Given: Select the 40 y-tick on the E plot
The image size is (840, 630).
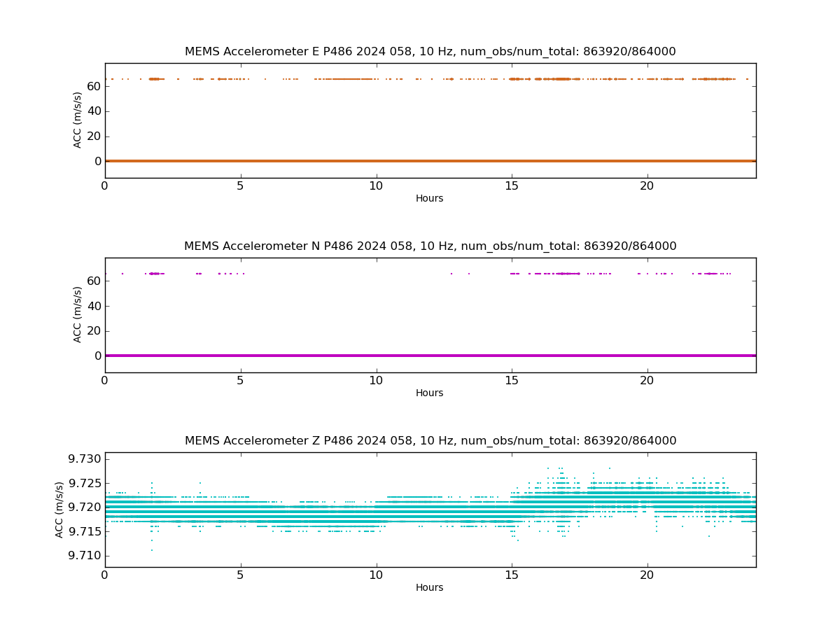Looking at the screenshot, I should (x=93, y=111).
